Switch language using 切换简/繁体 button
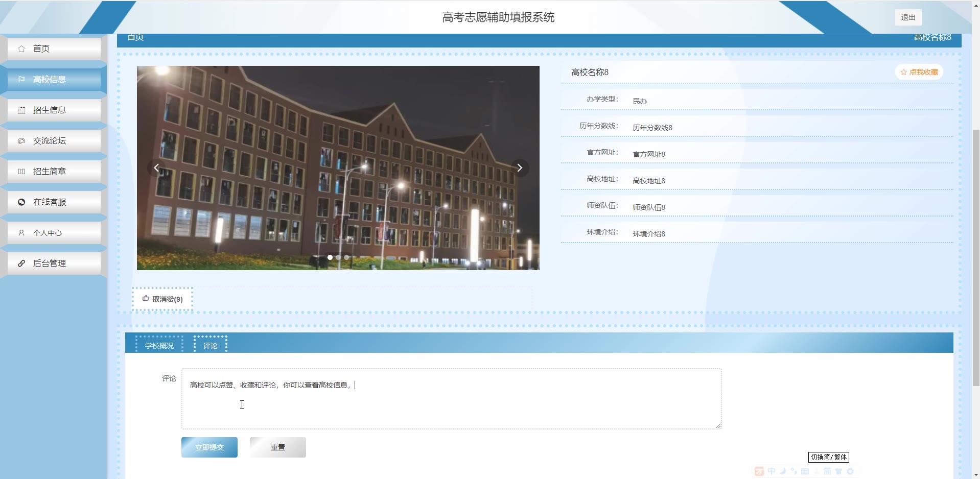Screen dimensions: 980x479 (828, 457)
